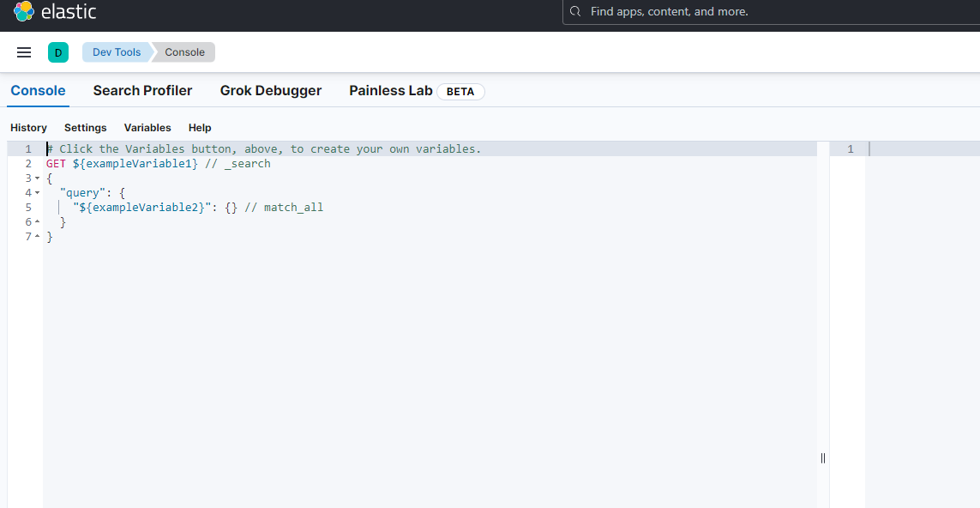Viewport: 980px width, 508px height.
Task: Collapse the fold arrow at line 3
Action: pyautogui.click(x=38, y=178)
